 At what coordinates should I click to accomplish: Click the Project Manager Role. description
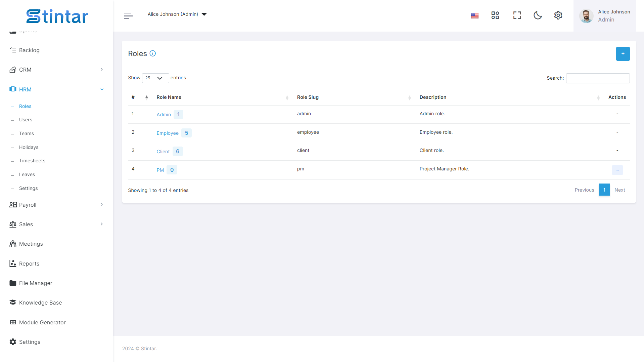pos(444,169)
